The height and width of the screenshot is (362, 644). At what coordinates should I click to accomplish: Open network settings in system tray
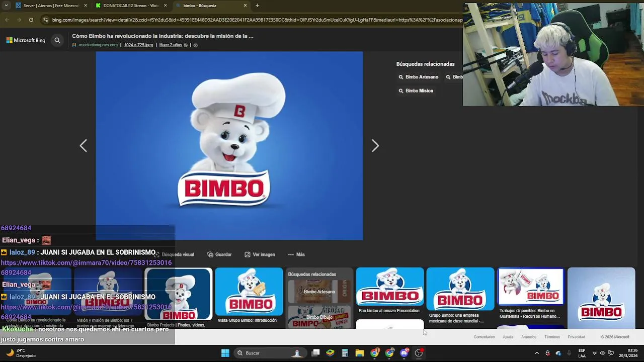594,353
